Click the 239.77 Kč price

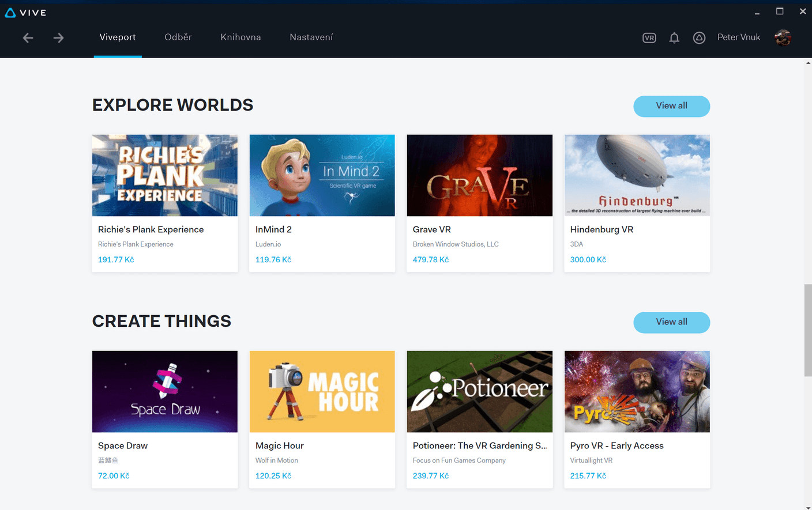[x=431, y=476]
